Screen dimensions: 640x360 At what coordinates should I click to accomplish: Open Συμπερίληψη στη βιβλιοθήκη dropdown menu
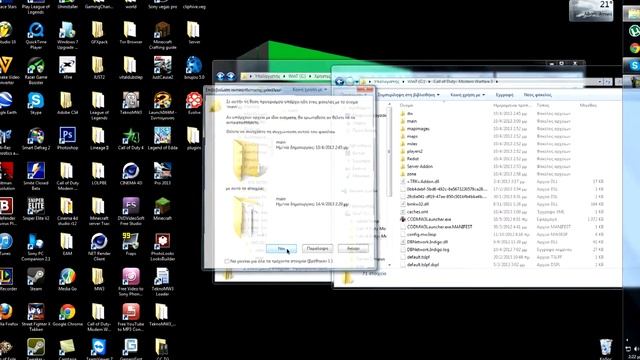click(409, 95)
